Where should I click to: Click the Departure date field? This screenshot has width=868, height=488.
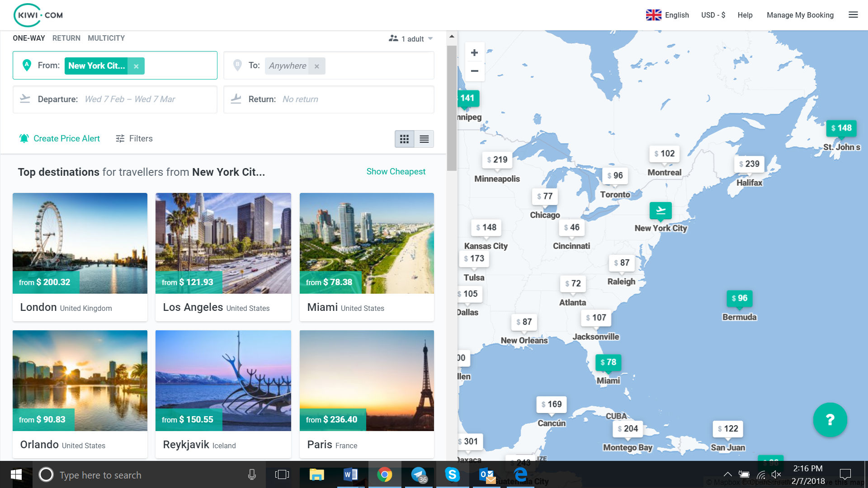[x=115, y=99]
